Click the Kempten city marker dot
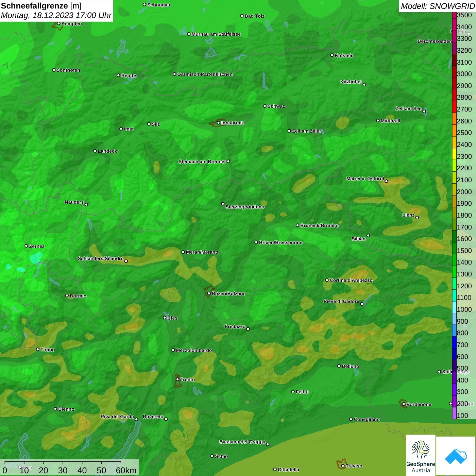The image size is (476, 476). click(x=58, y=23)
